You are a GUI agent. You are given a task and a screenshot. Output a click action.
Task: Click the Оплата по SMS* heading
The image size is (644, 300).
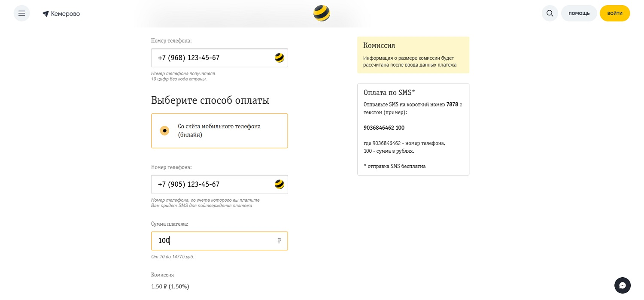click(389, 93)
